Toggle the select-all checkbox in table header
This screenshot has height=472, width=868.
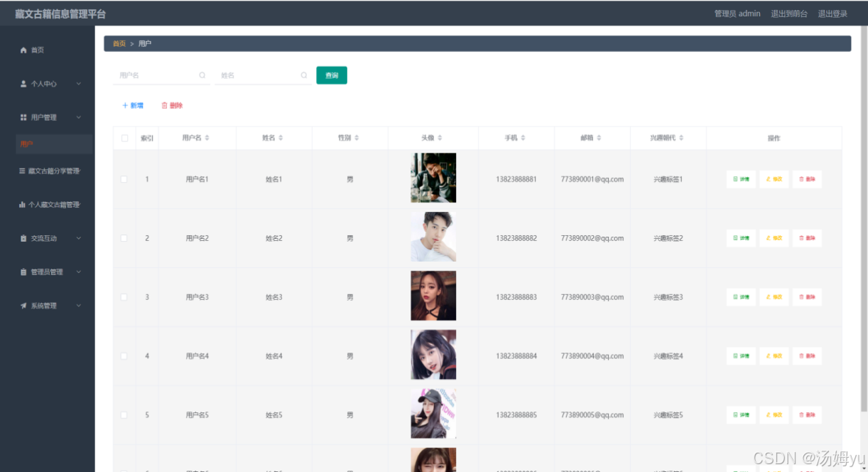click(124, 138)
